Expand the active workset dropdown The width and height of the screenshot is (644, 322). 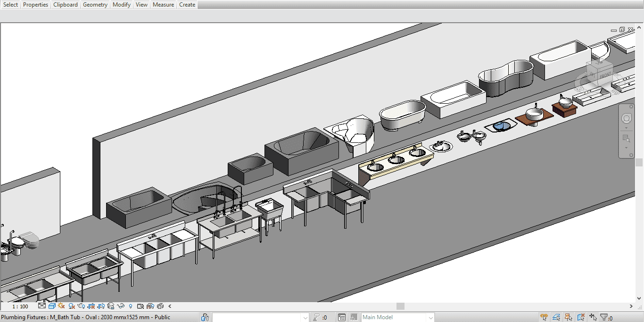305,318
